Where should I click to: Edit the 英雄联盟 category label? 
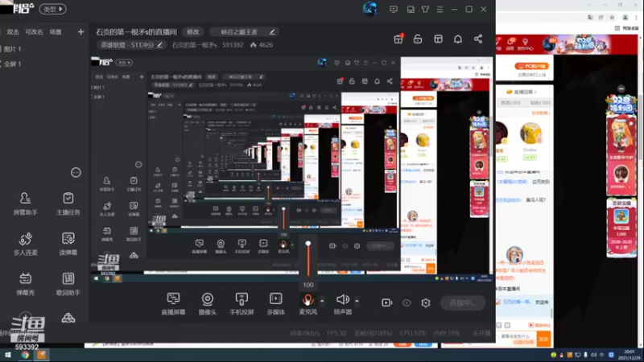(x=131, y=45)
